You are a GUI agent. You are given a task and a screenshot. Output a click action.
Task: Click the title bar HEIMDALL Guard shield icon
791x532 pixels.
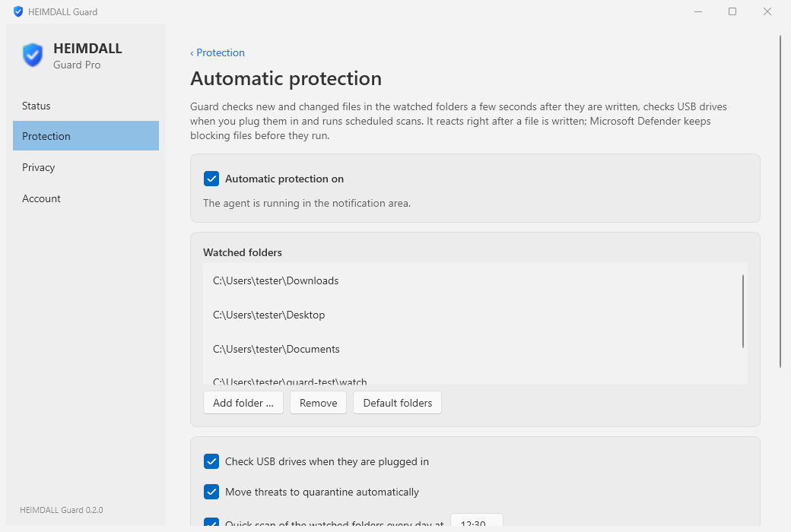point(18,11)
